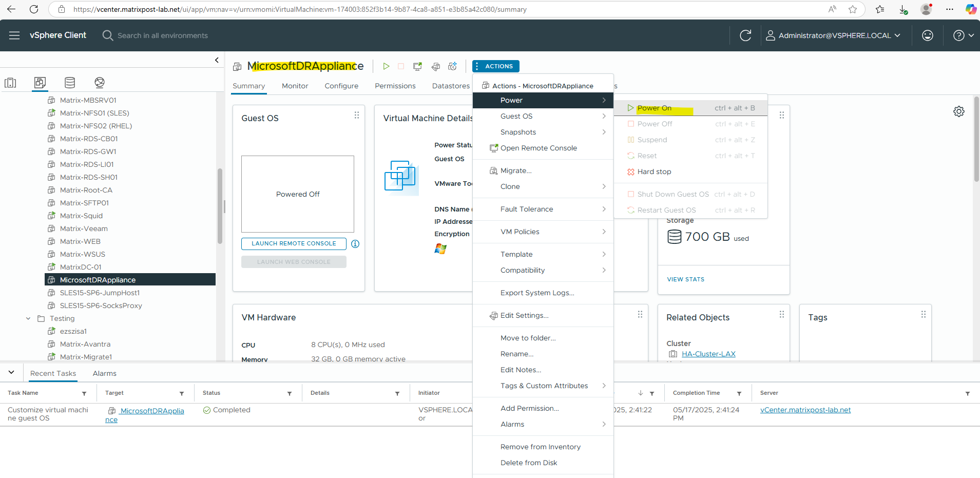Open the feedback smiley icon
The image size is (980, 478).
(928, 35)
